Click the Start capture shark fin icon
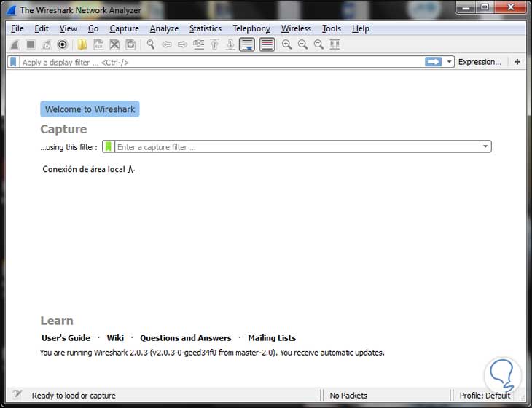 pos(15,44)
